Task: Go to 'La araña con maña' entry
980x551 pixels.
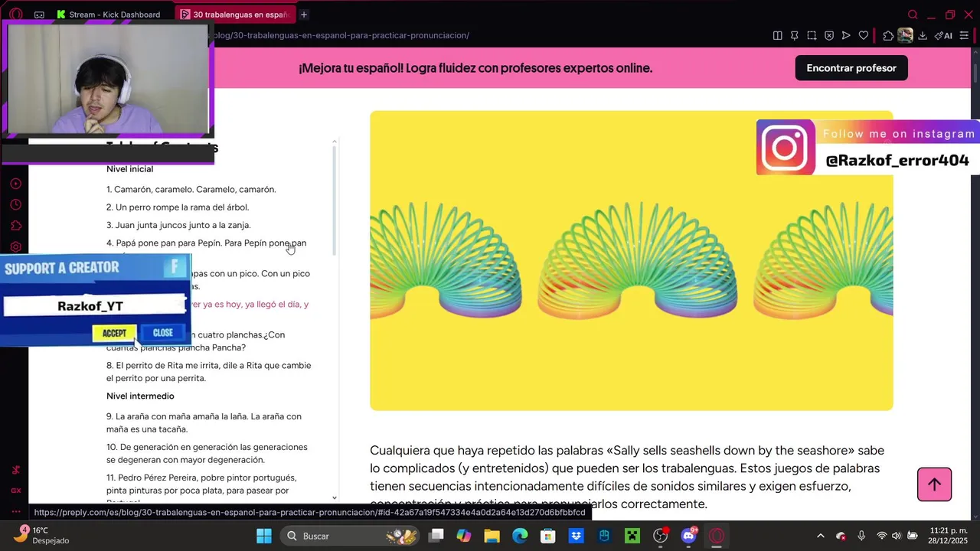Action: click(204, 422)
